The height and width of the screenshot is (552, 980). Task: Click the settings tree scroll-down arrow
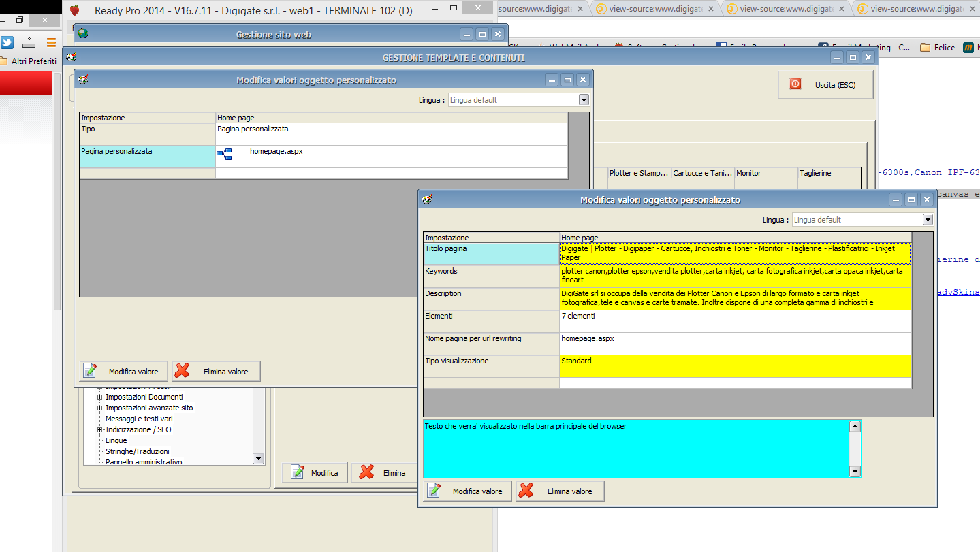(258, 459)
